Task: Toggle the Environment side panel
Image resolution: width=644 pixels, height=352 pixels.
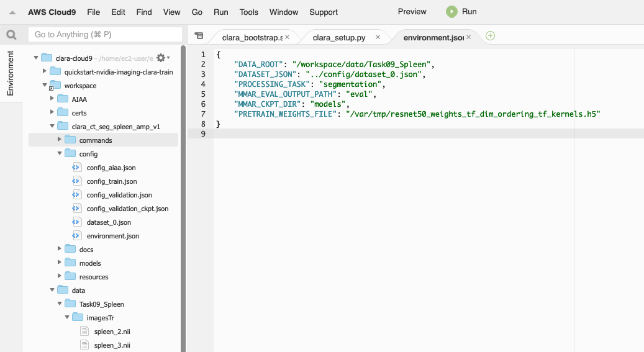Action: (x=11, y=73)
